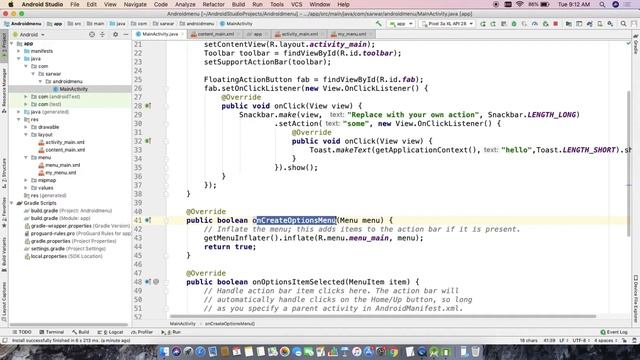
Task: Open Finder from the Dock
Action: [x=164, y=351]
